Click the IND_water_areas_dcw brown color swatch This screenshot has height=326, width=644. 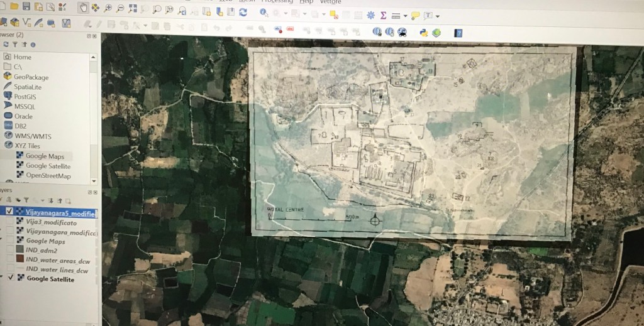pos(19,259)
